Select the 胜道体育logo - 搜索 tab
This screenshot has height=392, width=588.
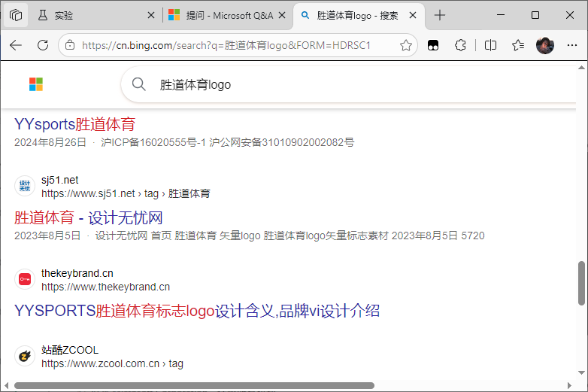coord(359,15)
